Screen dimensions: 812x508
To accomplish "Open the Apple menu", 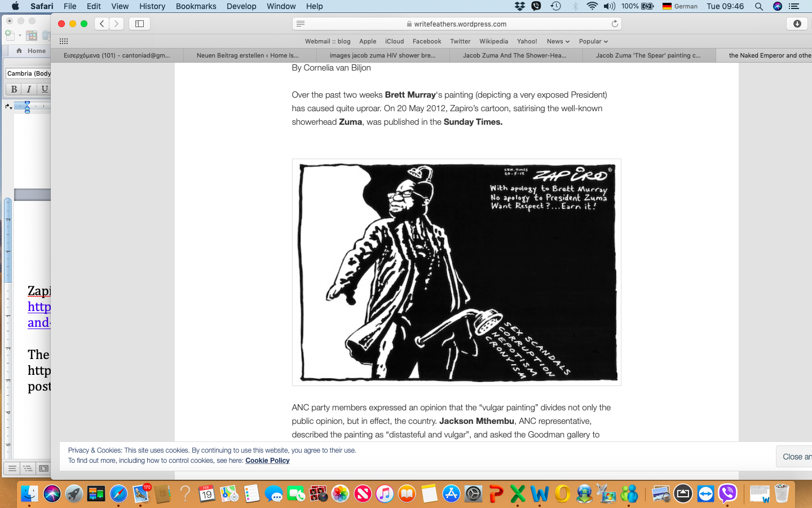I will (x=15, y=6).
